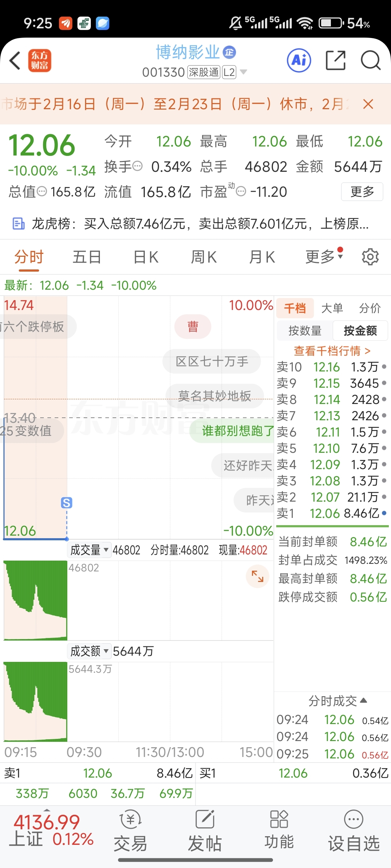Screen dimensions: 391x868
Task: Select the 分价 tab
Action: tap(370, 308)
